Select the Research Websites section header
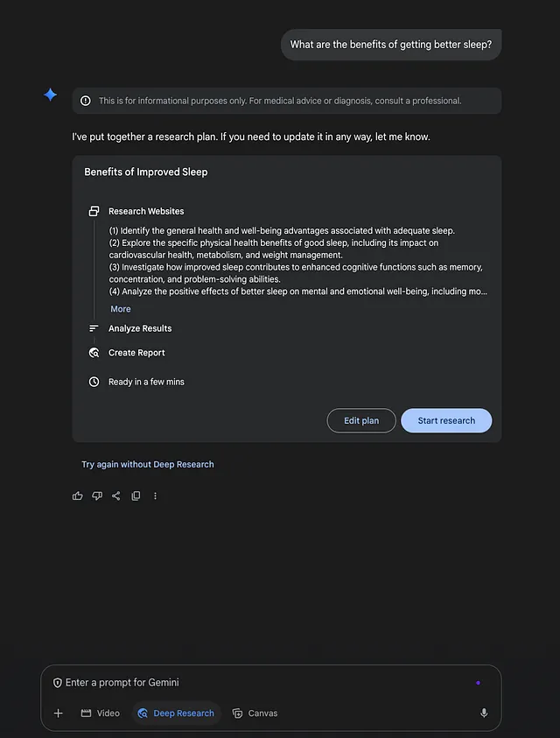Viewport: 560px width, 738px height. click(x=146, y=211)
